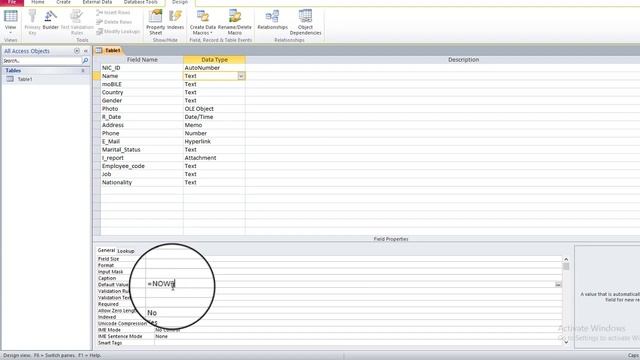
Task: Click the Default Value property field
Action: click(351, 284)
